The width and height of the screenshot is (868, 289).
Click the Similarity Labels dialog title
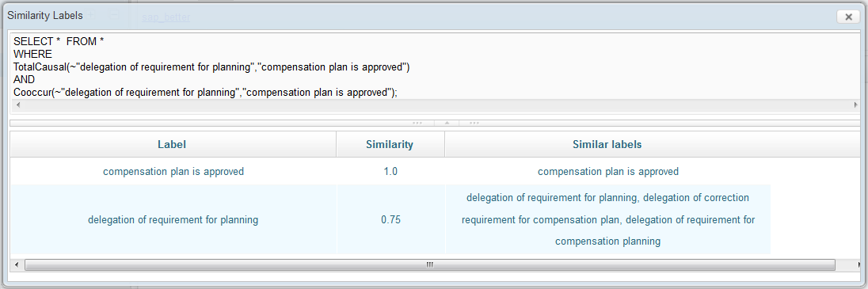45,16
